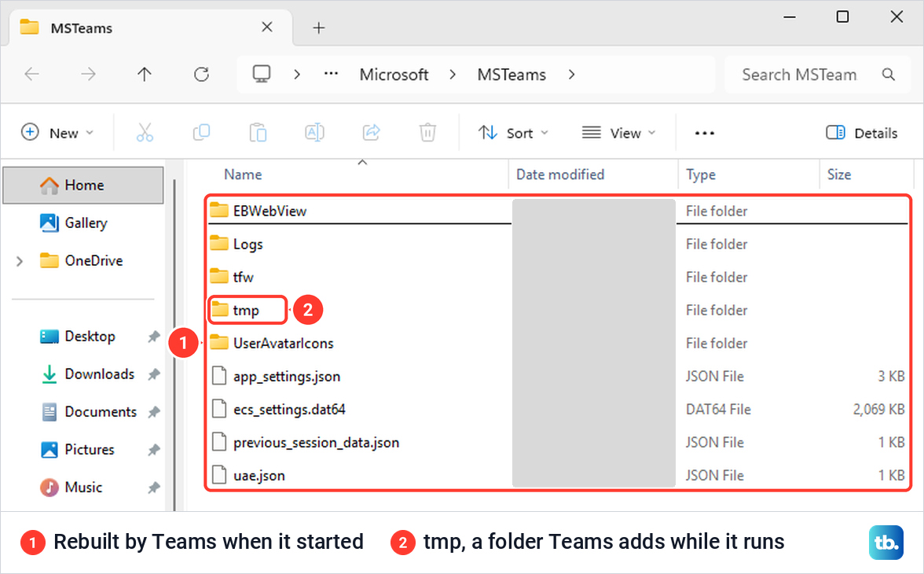
Task: Refresh the current folder view
Action: tap(201, 75)
